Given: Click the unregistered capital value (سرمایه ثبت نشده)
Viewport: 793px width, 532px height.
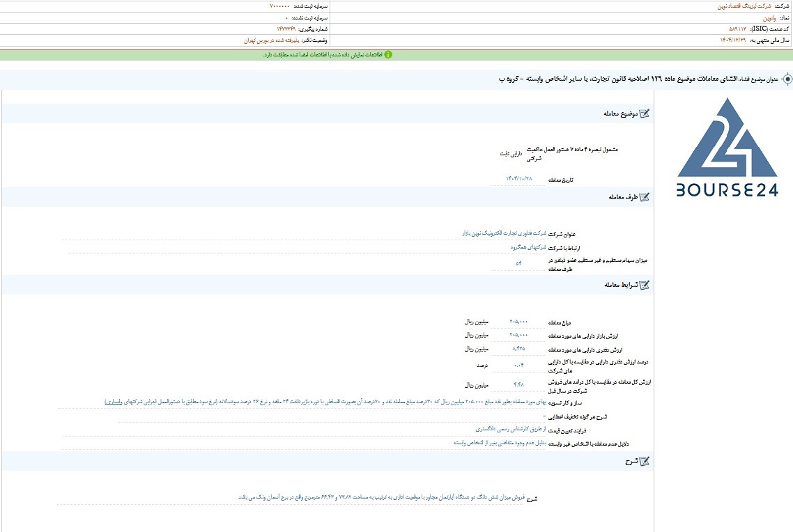Looking at the screenshot, I should point(287,17).
